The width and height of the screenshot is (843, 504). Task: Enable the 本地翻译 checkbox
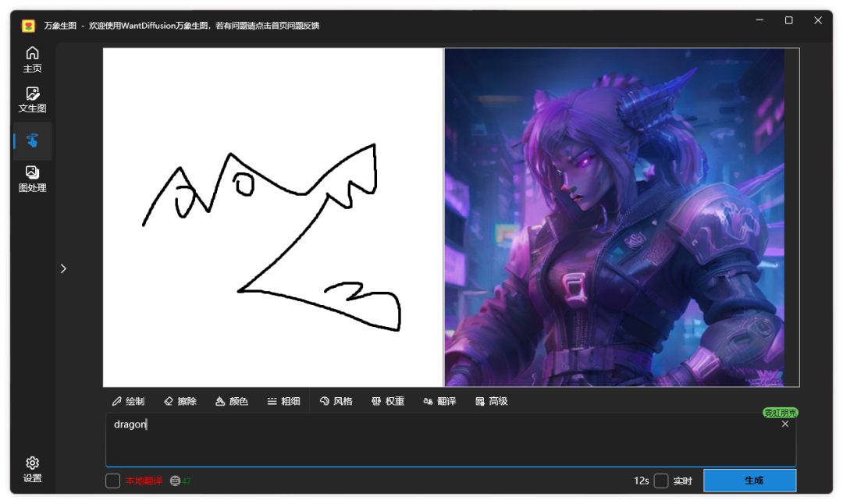coord(113,481)
